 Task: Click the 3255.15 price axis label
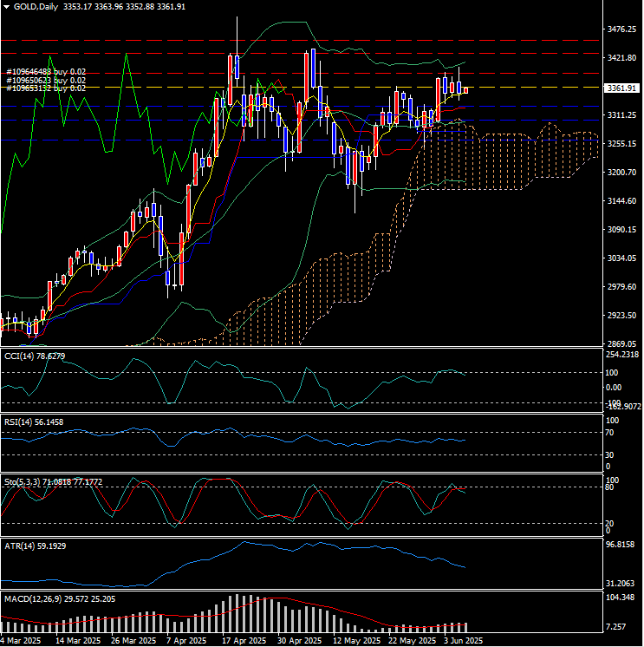pos(621,144)
